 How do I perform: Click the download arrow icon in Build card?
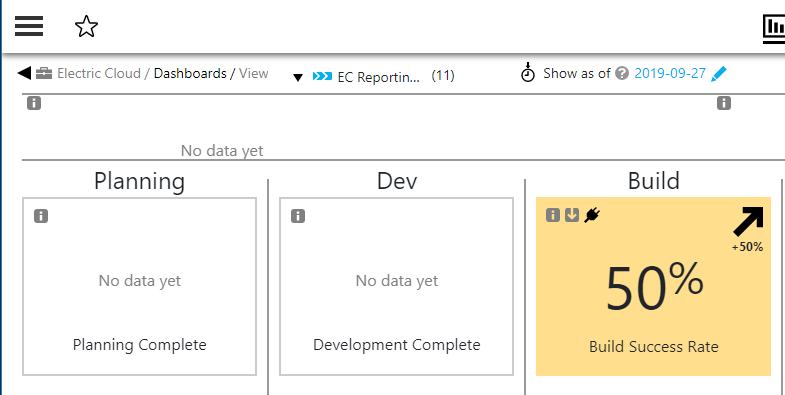572,215
